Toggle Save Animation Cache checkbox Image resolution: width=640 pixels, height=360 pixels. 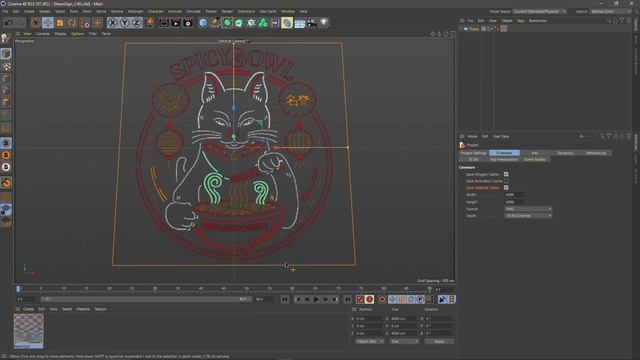tap(506, 181)
